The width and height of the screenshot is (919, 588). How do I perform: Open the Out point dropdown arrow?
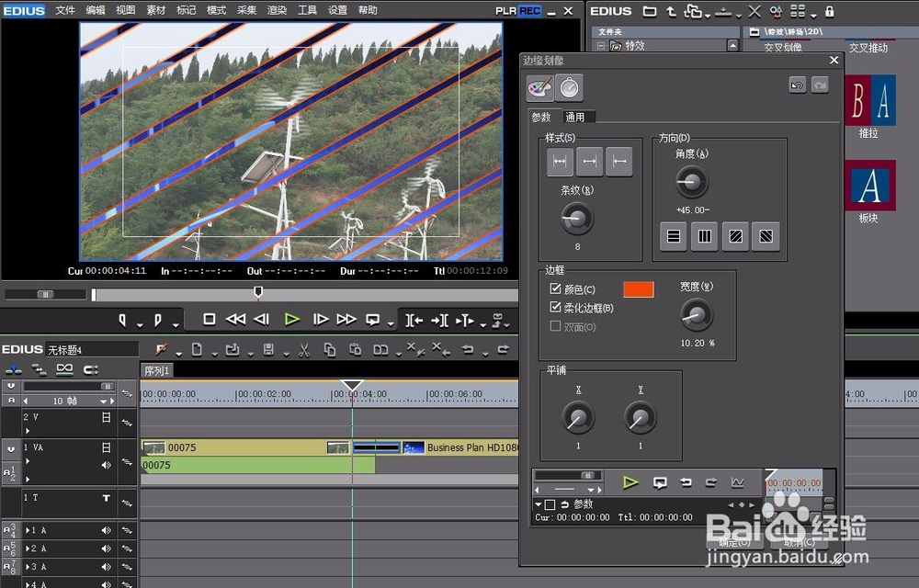click(176, 324)
